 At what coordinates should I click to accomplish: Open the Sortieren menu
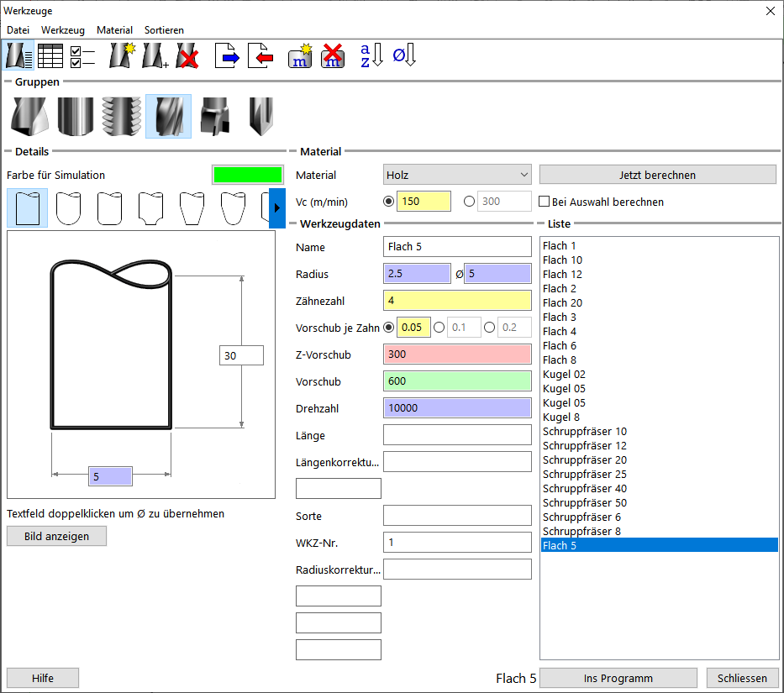point(164,29)
